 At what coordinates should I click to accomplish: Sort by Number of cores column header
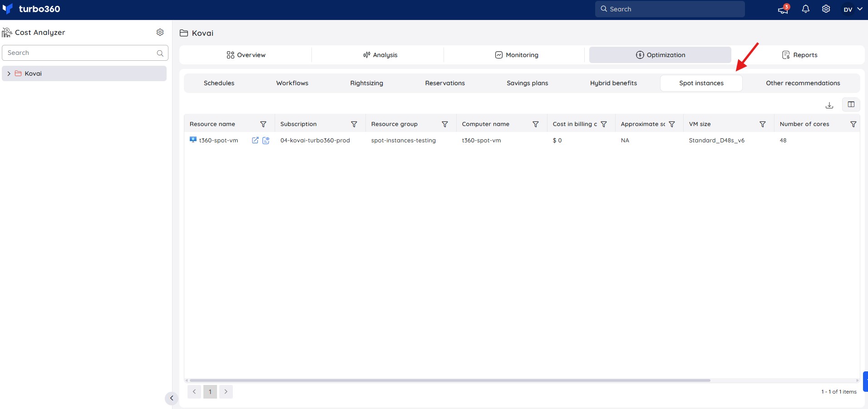pyautogui.click(x=804, y=124)
